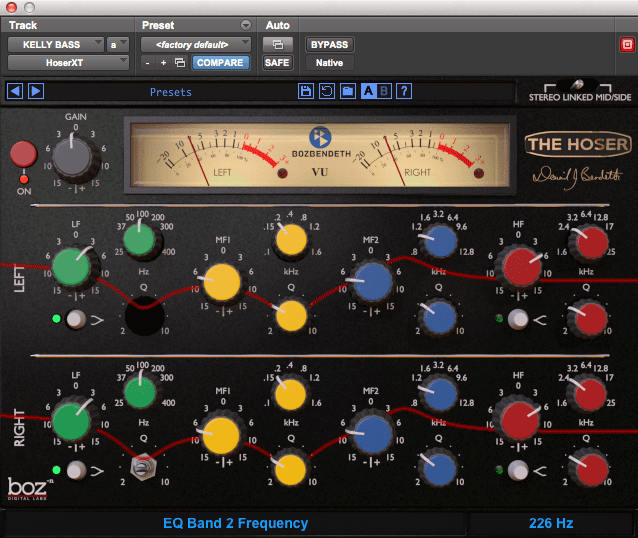Click the LEFT MF1 yellow frequency kHz knob

[x=291, y=241]
